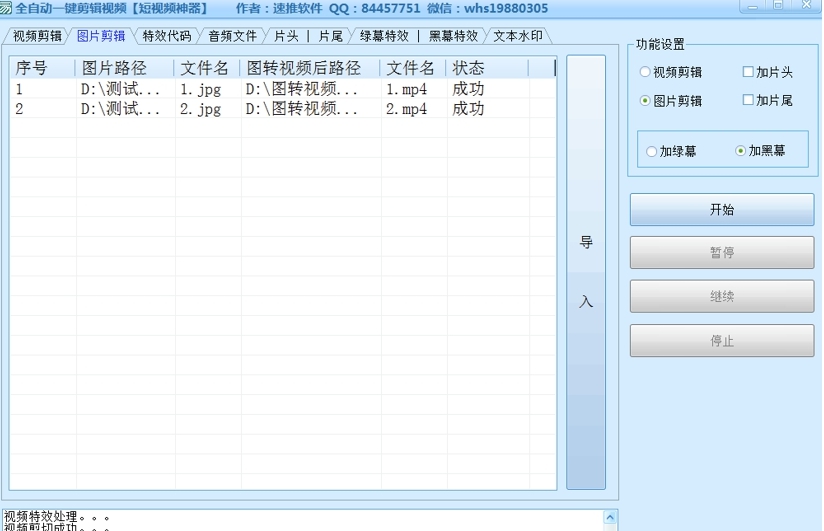Enable the 加片头 checkbox

tap(768, 72)
